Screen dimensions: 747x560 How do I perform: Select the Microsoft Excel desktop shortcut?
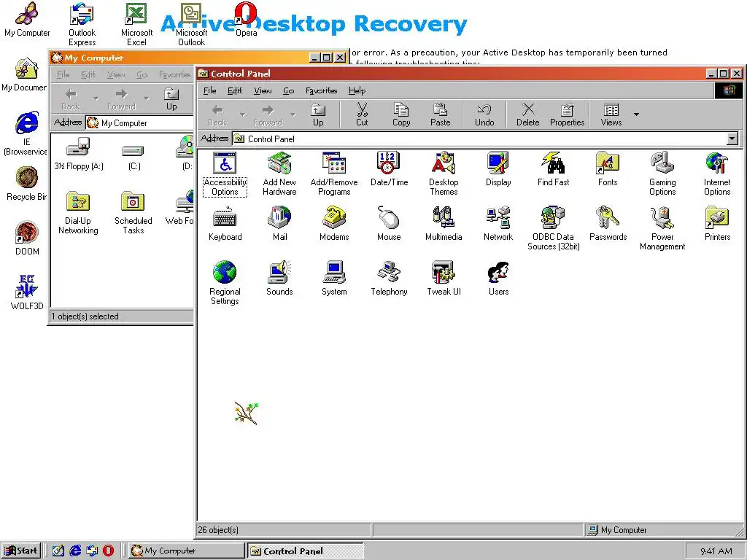[x=136, y=24]
